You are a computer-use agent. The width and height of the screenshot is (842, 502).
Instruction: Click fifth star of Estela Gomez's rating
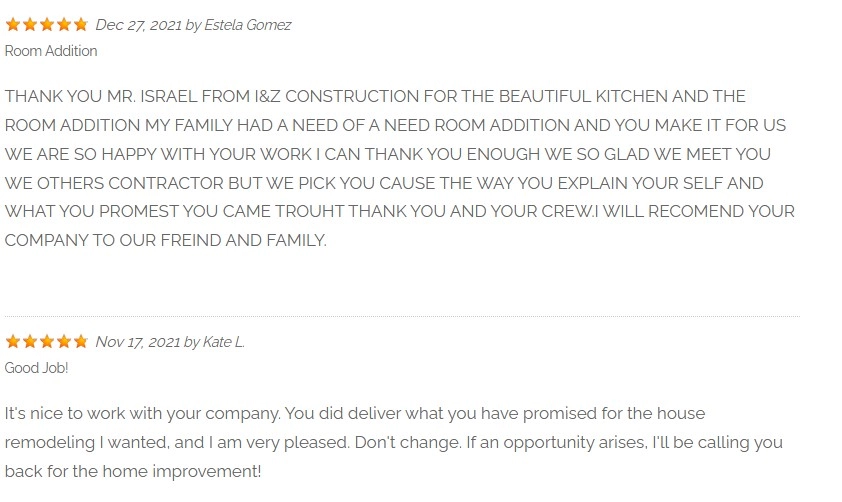(81, 25)
